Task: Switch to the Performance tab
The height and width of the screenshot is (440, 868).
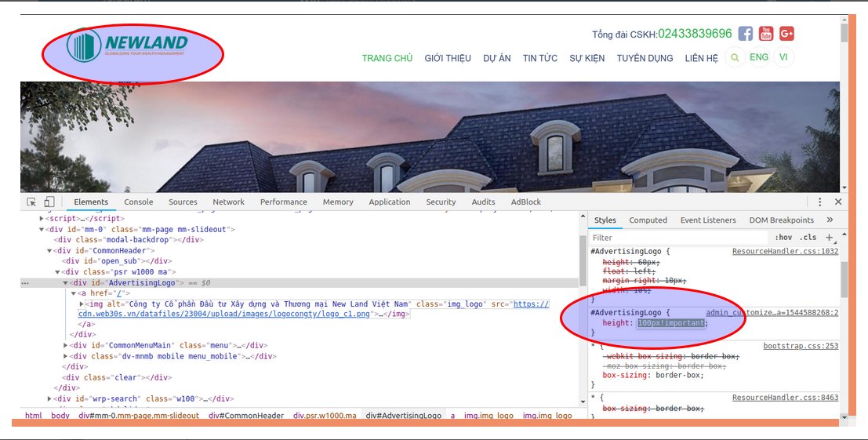Action: tap(283, 202)
